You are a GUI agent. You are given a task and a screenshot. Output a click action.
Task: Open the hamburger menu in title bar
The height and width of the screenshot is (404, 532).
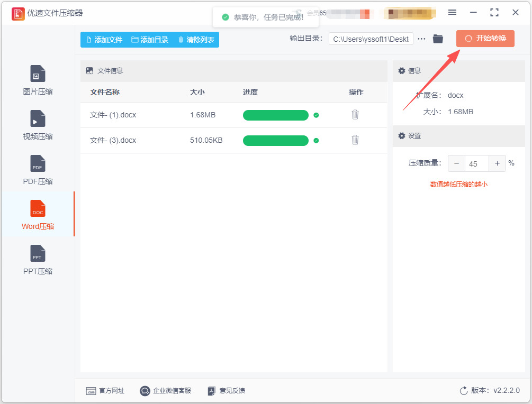(452, 13)
